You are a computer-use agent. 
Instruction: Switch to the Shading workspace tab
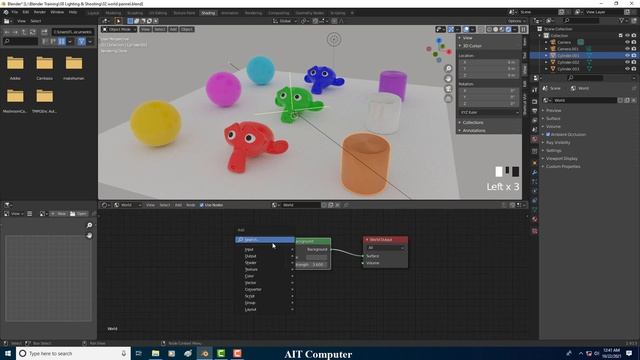tap(208, 13)
